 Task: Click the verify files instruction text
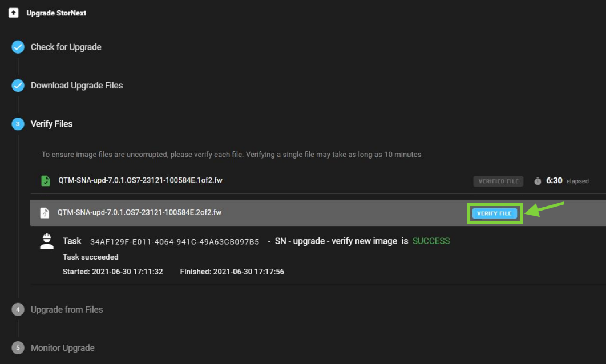coord(232,155)
